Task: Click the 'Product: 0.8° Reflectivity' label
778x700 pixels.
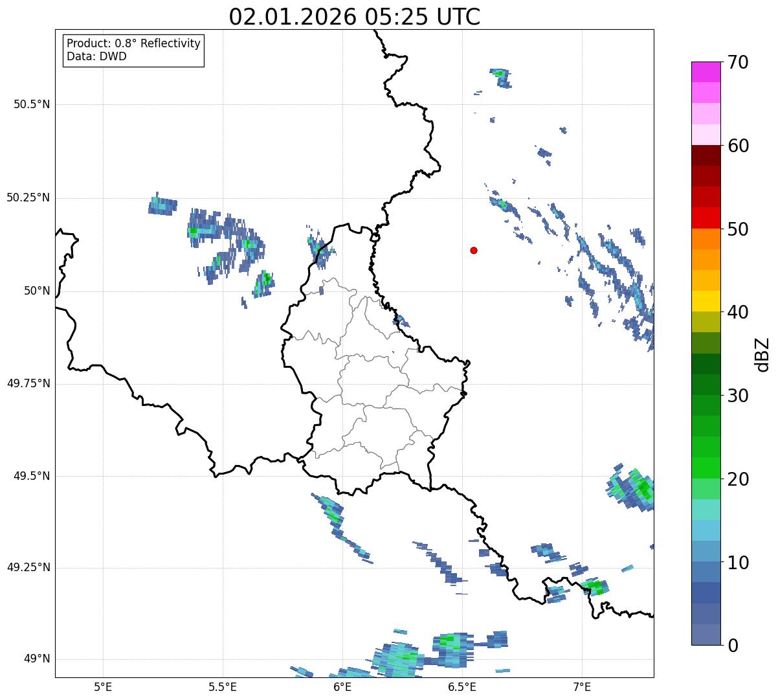Action: pos(134,43)
